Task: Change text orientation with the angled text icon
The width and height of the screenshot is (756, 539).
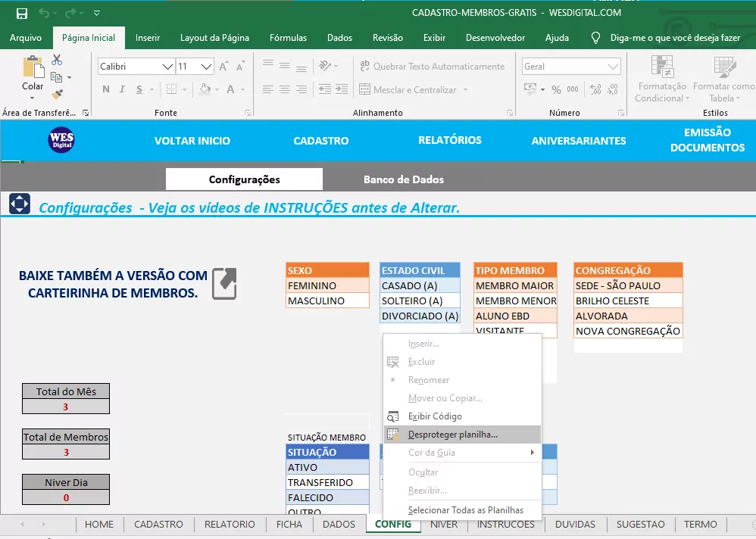Action: [x=325, y=66]
